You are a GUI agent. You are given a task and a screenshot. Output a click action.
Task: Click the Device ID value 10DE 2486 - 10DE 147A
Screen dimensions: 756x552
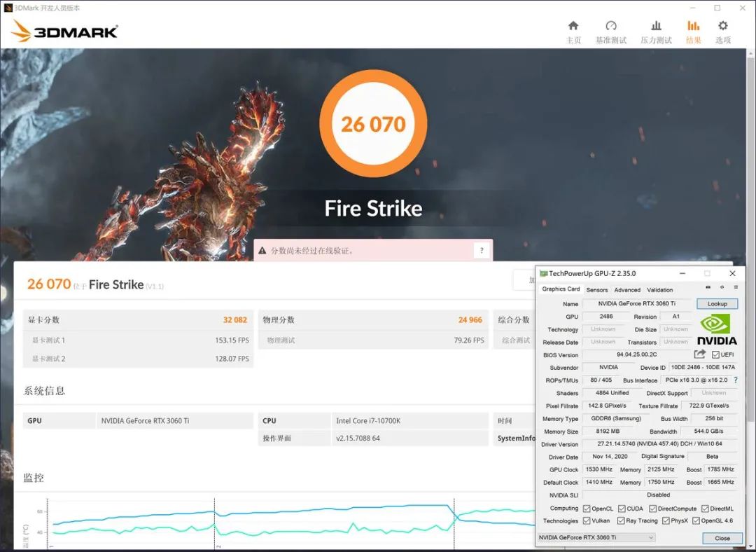coord(703,368)
